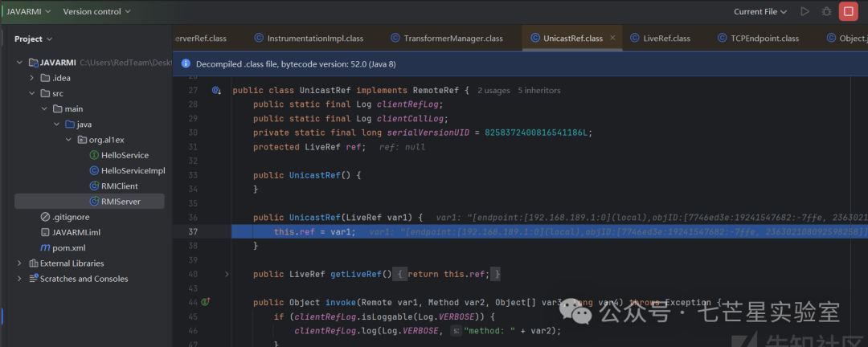This screenshot has height=347, width=868.
Task: Click line number 37 in the gutter
Action: pyautogui.click(x=193, y=231)
